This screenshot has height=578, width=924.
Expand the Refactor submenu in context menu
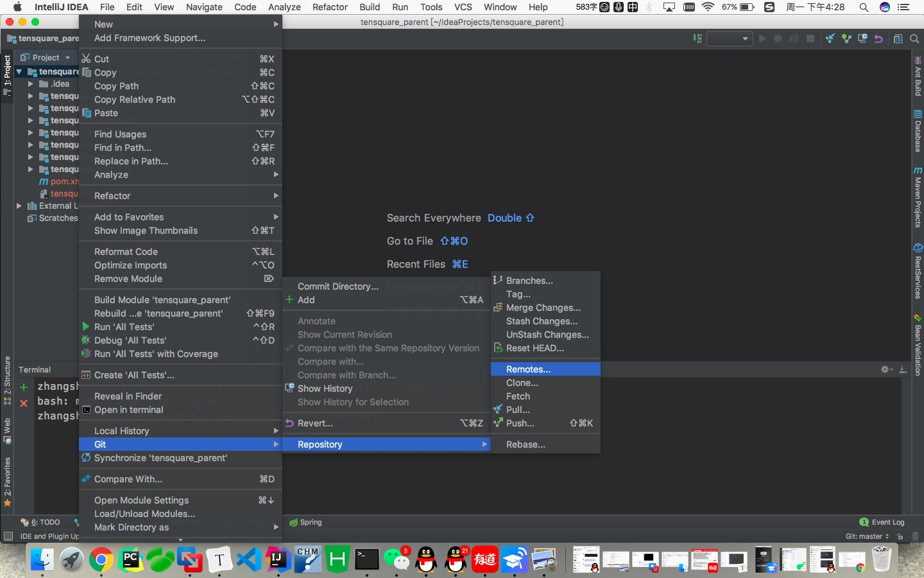(x=180, y=196)
